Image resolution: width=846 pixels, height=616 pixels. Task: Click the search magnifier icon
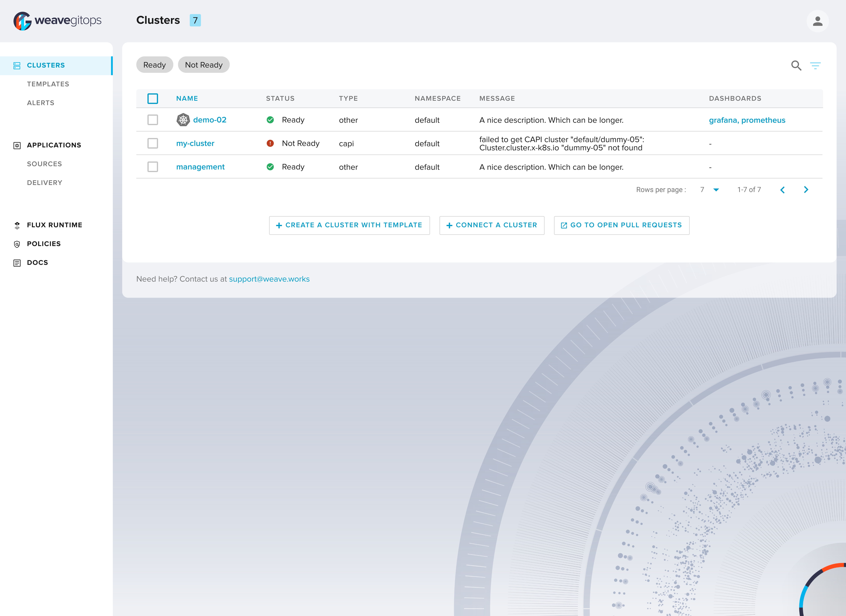click(796, 66)
